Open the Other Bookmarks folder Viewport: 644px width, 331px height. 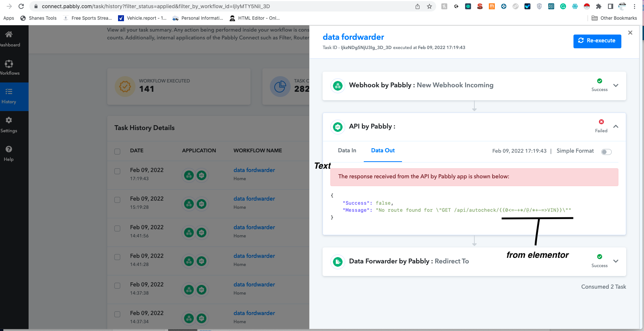coord(614,18)
